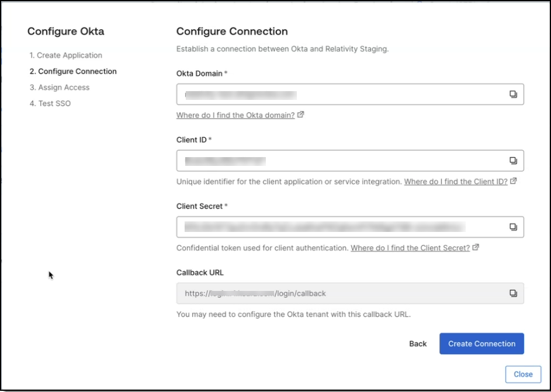Select the Callback URL read-only field
Image resolution: width=551 pixels, height=392 pixels.
[x=350, y=293]
